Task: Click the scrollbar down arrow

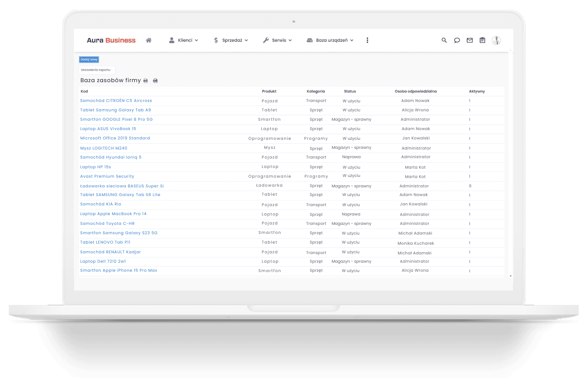Action: tap(510, 276)
